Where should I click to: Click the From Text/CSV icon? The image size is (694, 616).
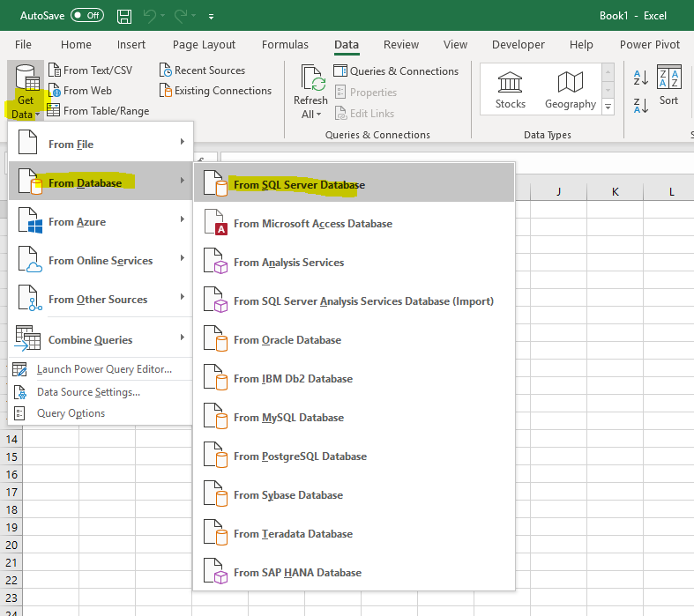[54, 70]
